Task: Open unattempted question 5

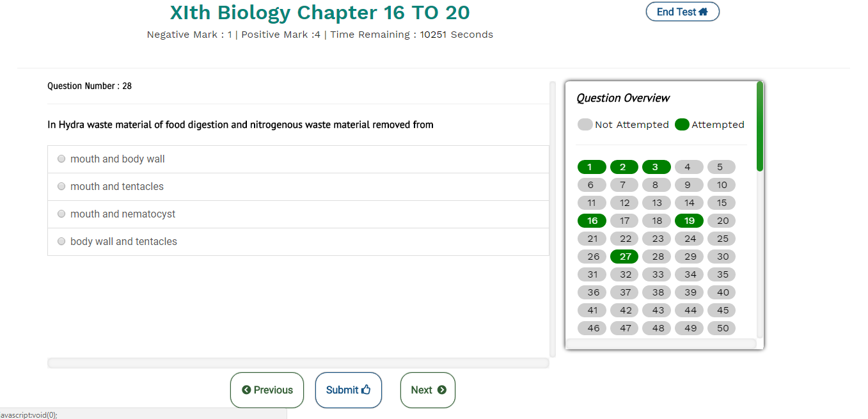Action: point(722,167)
